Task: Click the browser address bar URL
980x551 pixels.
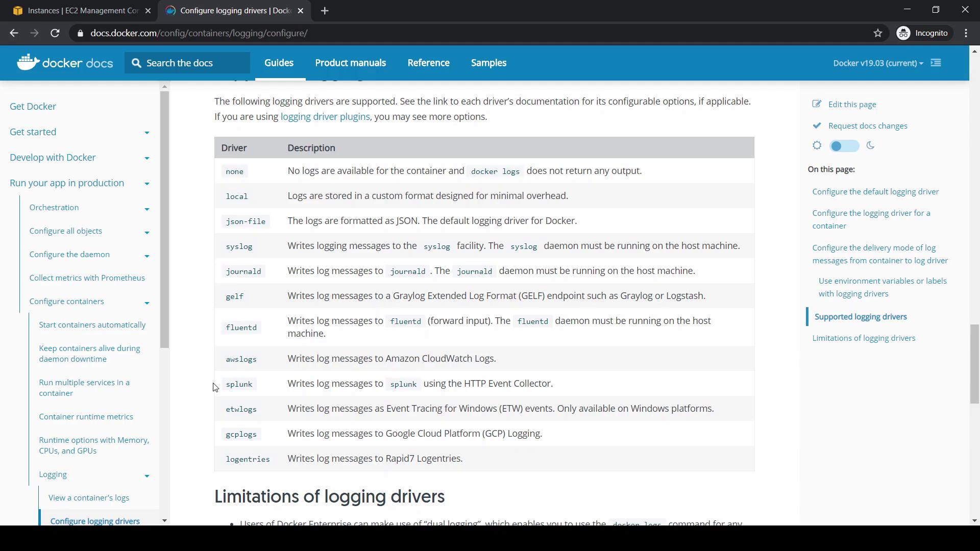Action: click(x=199, y=33)
